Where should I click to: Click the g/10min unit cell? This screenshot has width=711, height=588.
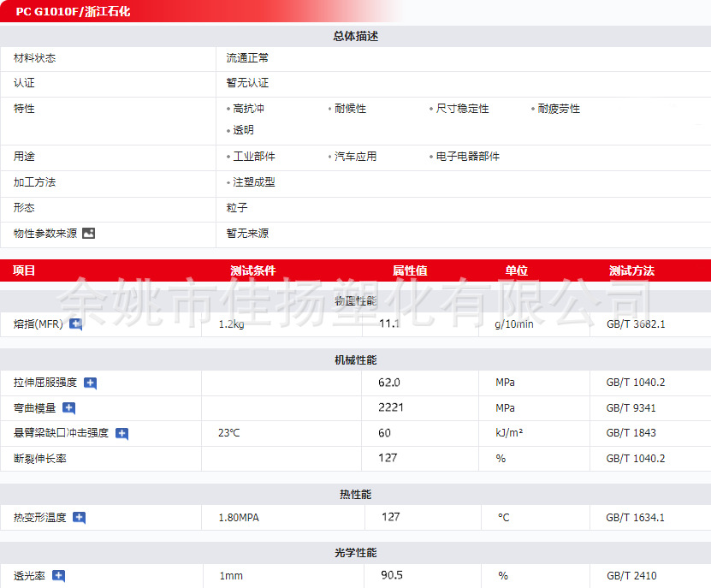pyautogui.click(x=514, y=324)
